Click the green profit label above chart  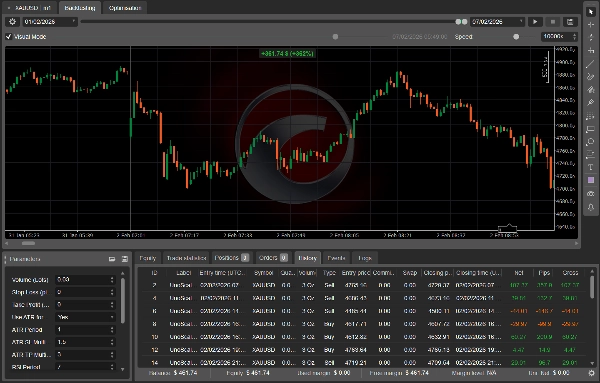click(x=287, y=54)
